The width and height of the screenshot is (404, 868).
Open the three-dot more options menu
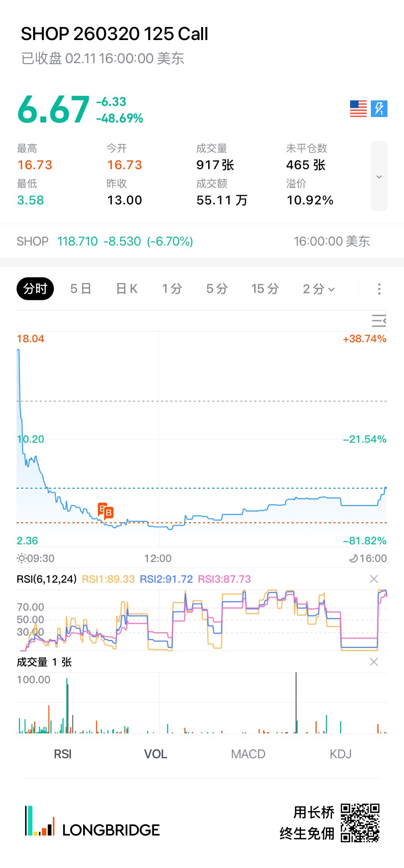pyautogui.click(x=379, y=289)
